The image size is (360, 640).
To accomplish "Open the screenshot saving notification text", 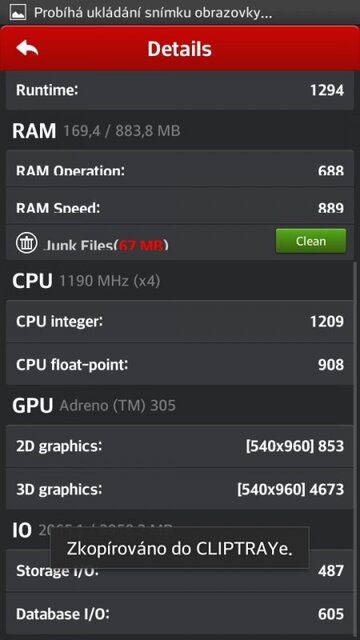I will click(153, 13).
